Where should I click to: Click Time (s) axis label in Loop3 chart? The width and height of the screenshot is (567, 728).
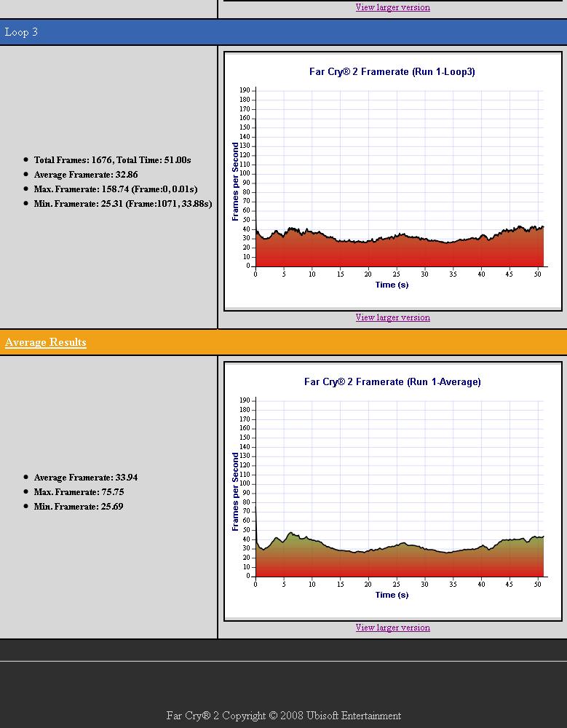point(392,285)
